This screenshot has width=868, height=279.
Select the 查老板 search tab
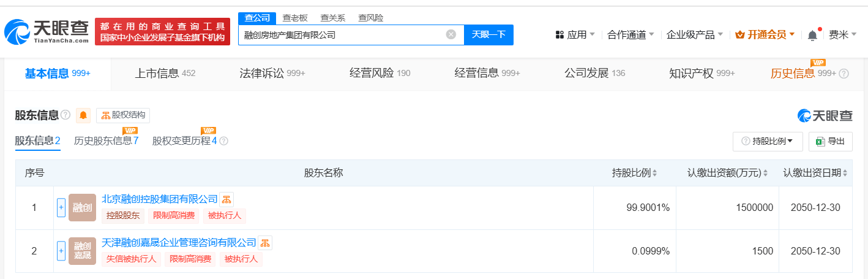(x=295, y=18)
